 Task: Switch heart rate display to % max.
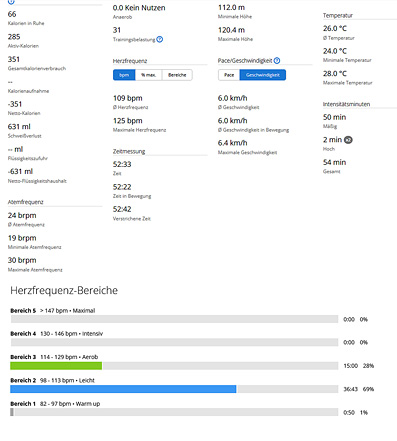149,75
